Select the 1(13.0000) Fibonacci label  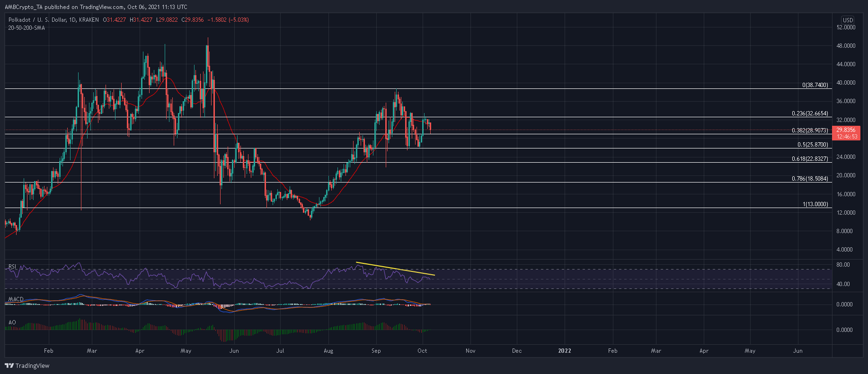pyautogui.click(x=815, y=204)
